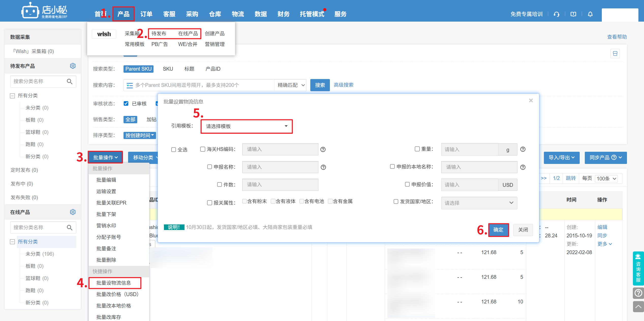Check the 全选 checkbox

[174, 150]
